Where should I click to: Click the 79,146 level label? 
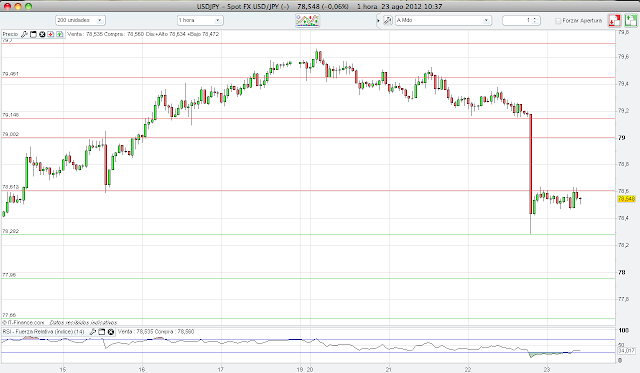point(11,115)
